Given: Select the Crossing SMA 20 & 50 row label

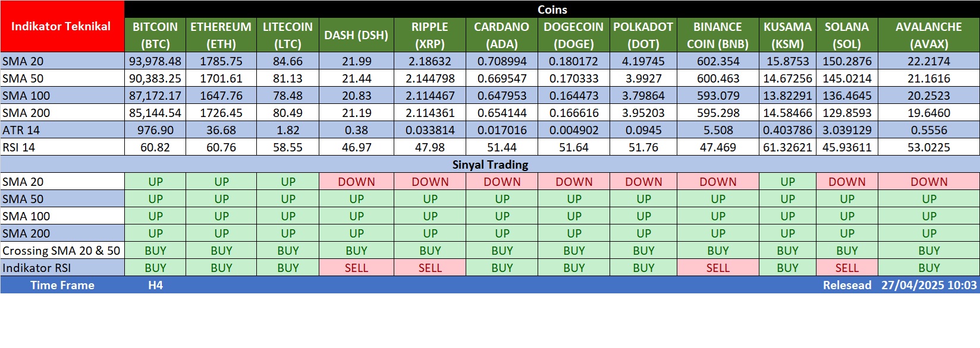Looking at the screenshot, I should pyautogui.click(x=62, y=251).
